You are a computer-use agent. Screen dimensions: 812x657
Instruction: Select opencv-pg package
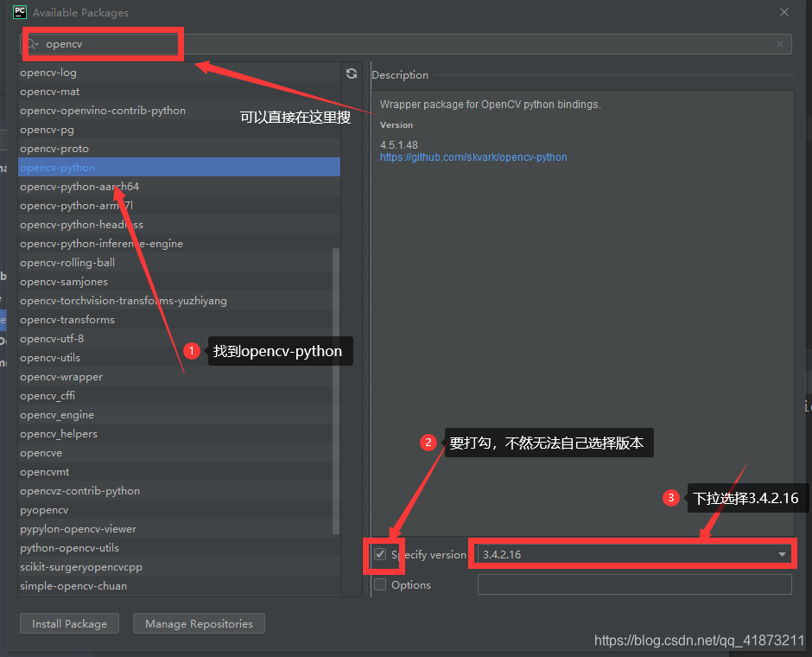click(179, 130)
